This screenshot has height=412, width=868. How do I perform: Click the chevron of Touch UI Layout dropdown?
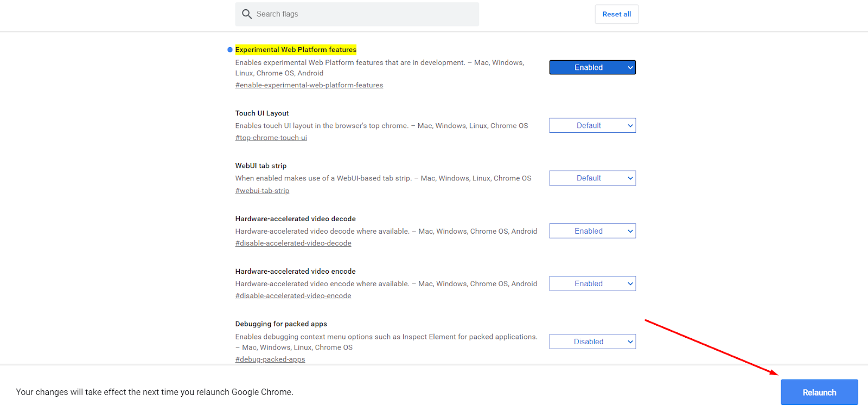click(630, 126)
